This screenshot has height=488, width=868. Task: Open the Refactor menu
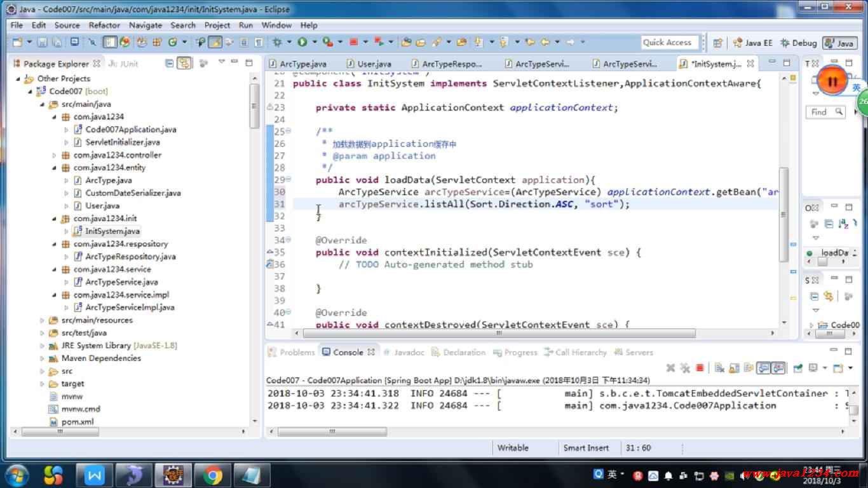click(104, 25)
